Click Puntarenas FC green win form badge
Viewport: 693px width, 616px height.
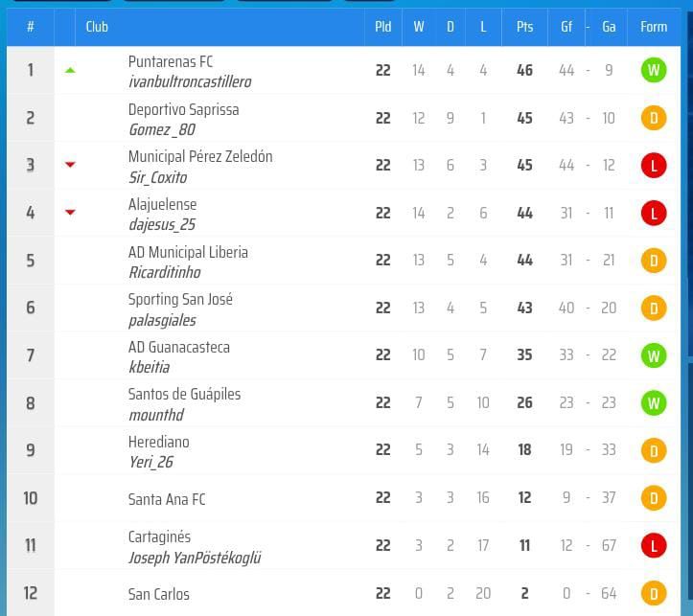coord(654,71)
